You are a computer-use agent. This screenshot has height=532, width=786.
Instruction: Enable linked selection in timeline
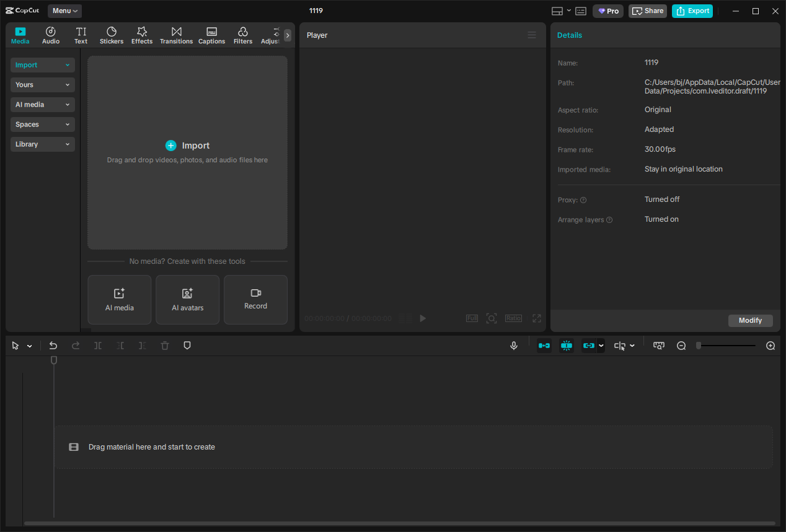589,345
